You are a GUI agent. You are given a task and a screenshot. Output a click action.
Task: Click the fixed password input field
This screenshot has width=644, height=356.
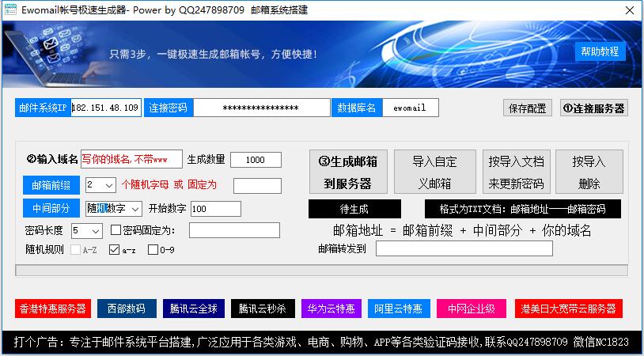coord(234,230)
